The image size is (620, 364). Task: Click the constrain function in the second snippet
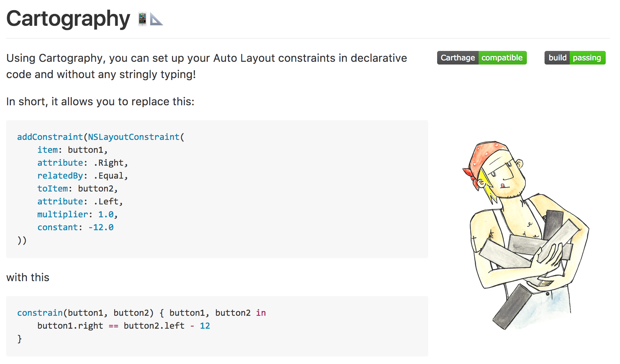point(40,313)
